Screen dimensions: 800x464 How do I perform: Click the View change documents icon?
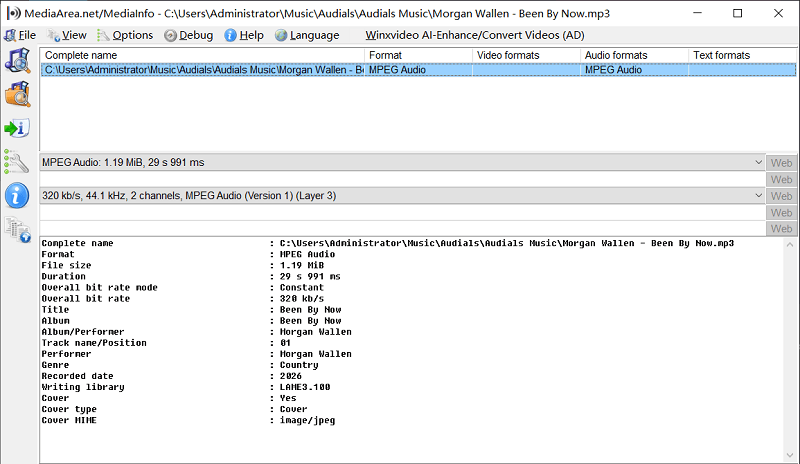click(18, 230)
